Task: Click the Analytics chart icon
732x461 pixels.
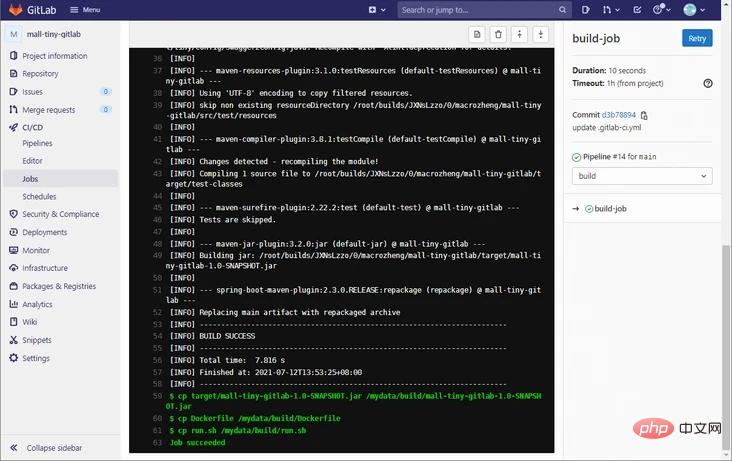Action: pos(14,304)
